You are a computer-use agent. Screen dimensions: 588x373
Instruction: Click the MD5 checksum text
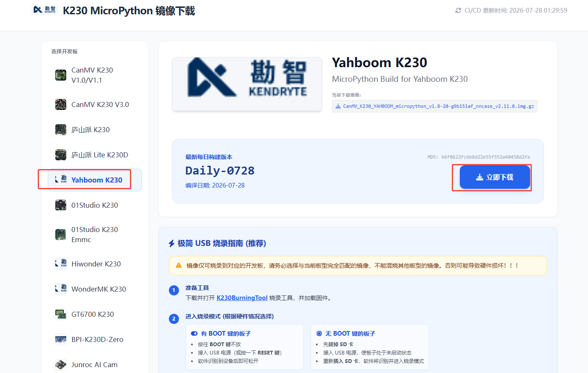coord(479,157)
